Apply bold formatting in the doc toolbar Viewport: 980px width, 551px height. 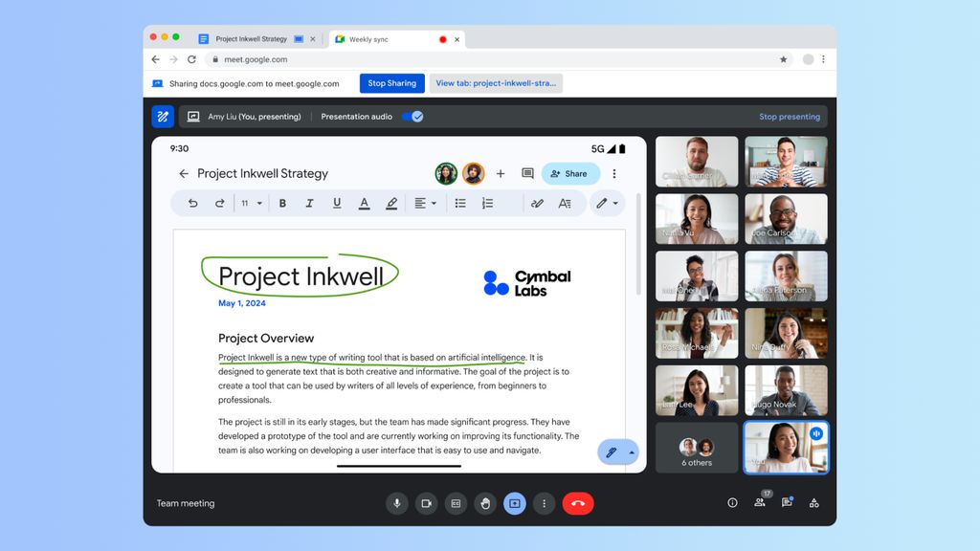click(x=282, y=203)
